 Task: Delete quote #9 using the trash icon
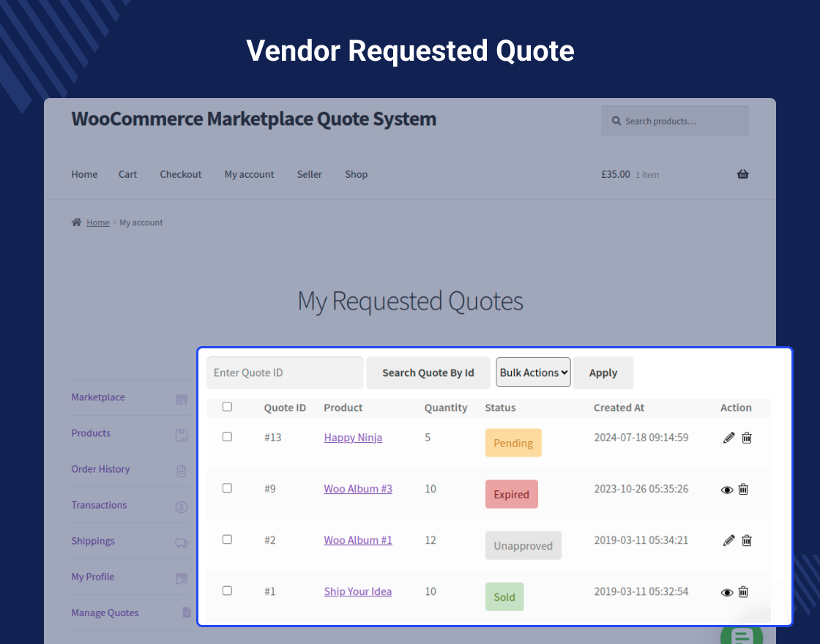tap(743, 490)
